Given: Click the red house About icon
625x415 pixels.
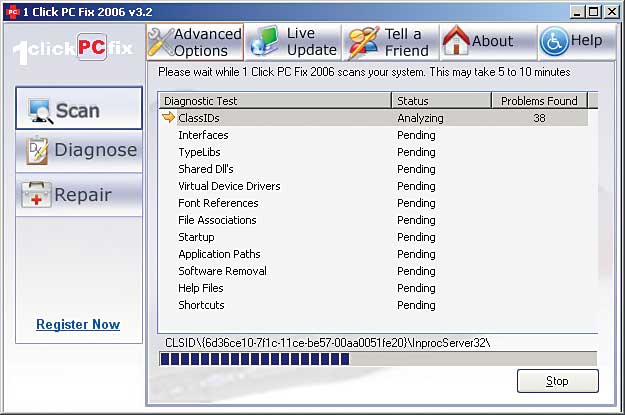Looking at the screenshot, I should coord(456,39).
